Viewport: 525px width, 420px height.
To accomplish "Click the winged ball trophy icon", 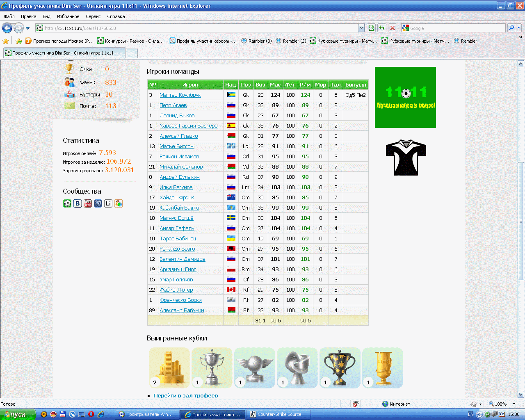I will (255, 368).
